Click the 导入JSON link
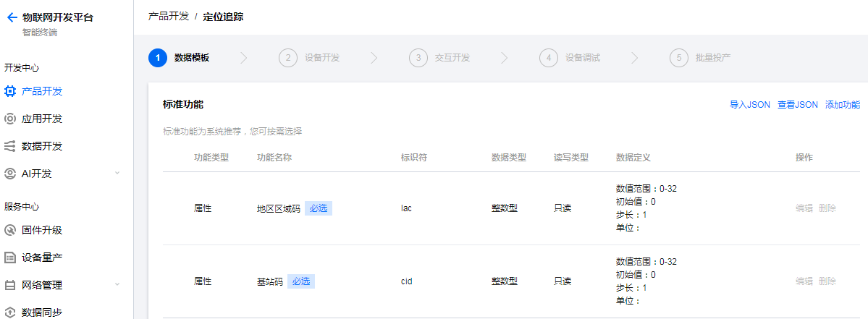This screenshot has width=868, height=319. (x=749, y=105)
